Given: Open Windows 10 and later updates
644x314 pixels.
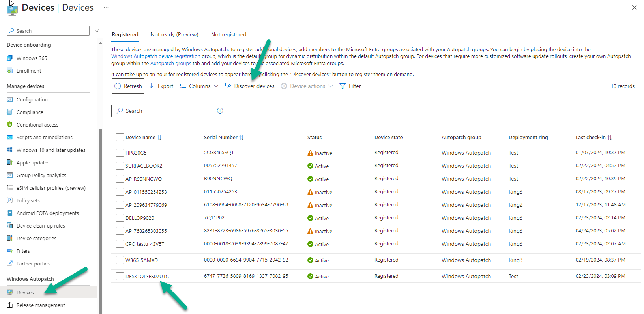Looking at the screenshot, I should (51, 150).
